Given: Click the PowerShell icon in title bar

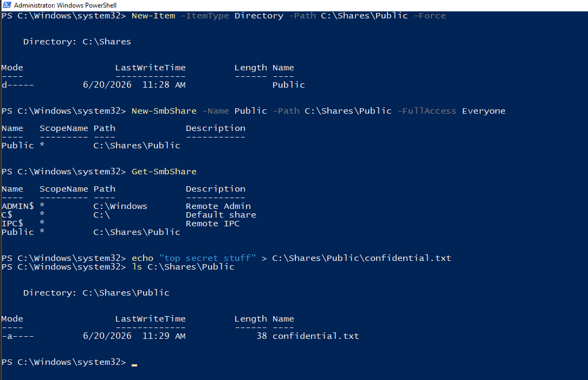Looking at the screenshot, I should tap(7, 5).
